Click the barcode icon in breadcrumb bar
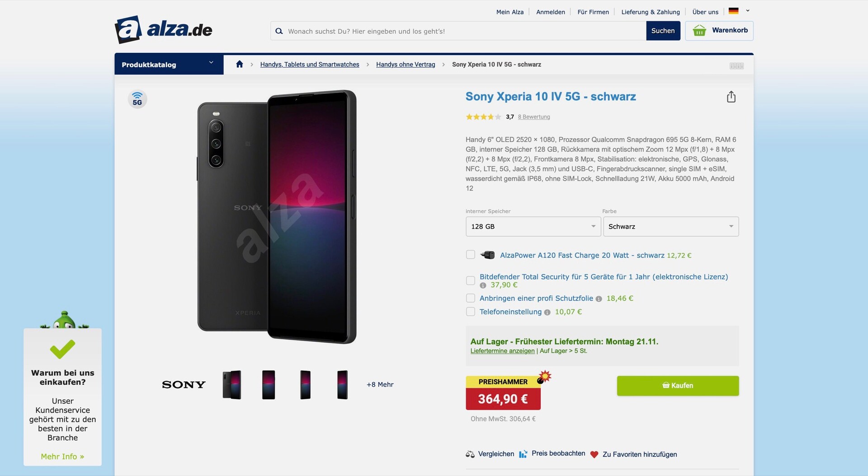The width and height of the screenshot is (868, 476). (x=736, y=66)
